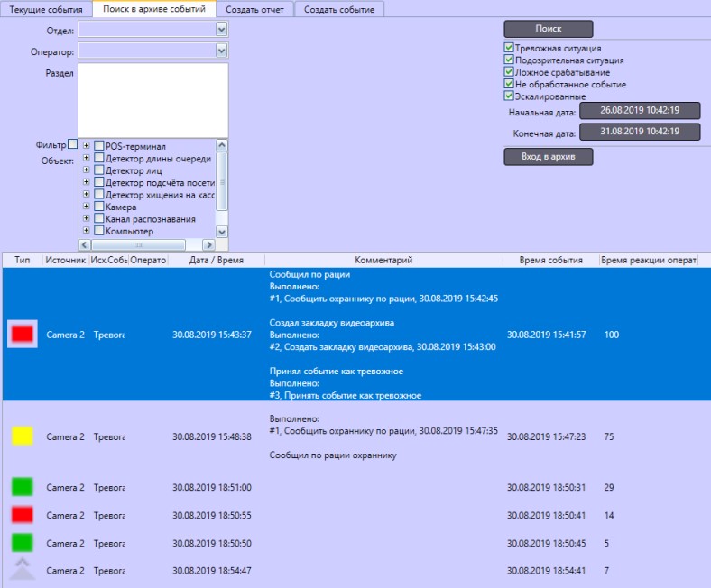Click the Поиск button
This screenshot has height=588, width=711.
[549, 29]
